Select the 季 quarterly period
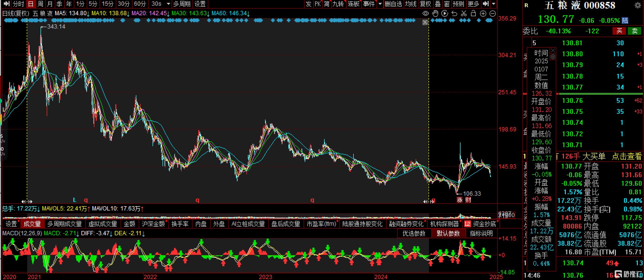 pos(59,4)
